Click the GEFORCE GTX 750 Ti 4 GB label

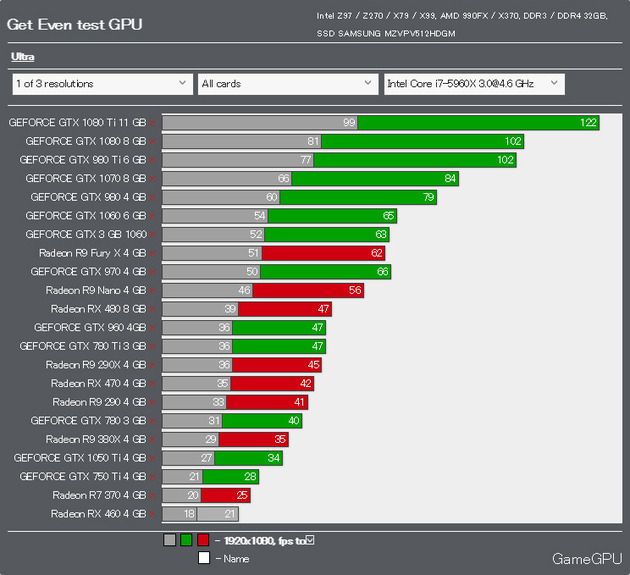click(x=83, y=477)
